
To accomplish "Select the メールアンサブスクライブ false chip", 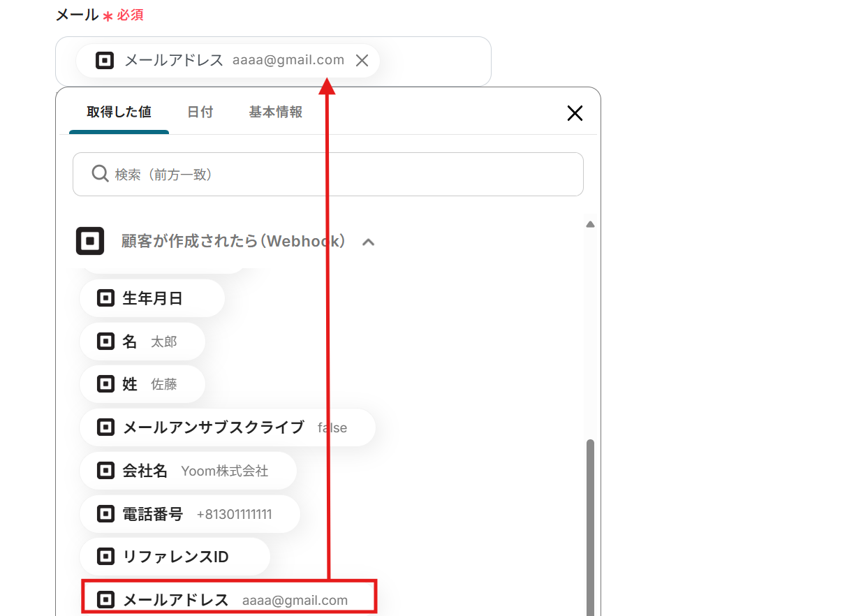I will (x=228, y=427).
